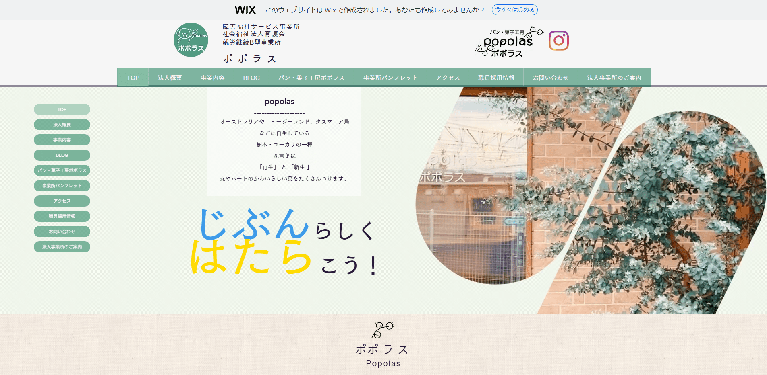767x375 pixels.
Task: Open BLOG in the green navigation bar
Action: click(251, 78)
